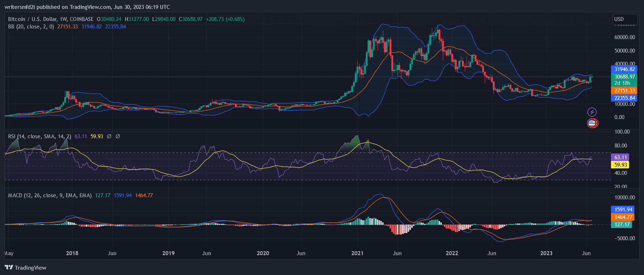Open the US flag economic event marker
Viewport: 644px width, 275px height.
click(592, 123)
